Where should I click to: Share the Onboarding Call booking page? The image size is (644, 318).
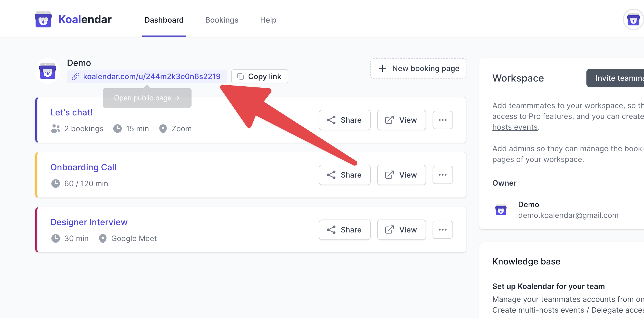pyautogui.click(x=345, y=175)
